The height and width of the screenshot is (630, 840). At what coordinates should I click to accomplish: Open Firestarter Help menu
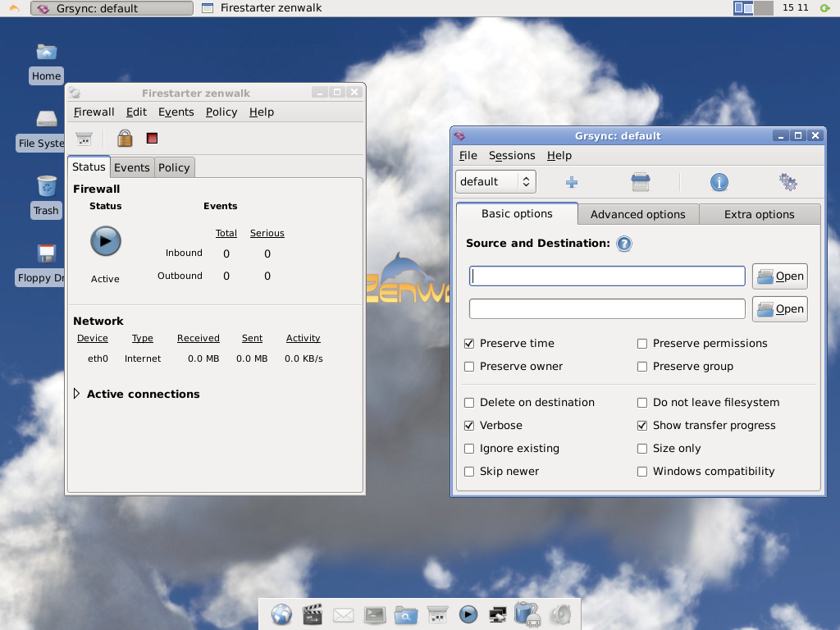262,112
